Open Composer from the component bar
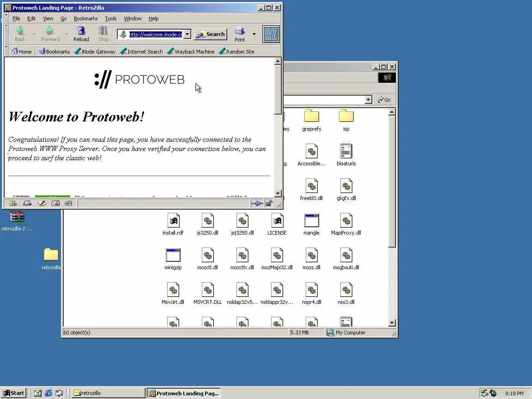The image size is (532, 399). (41, 203)
